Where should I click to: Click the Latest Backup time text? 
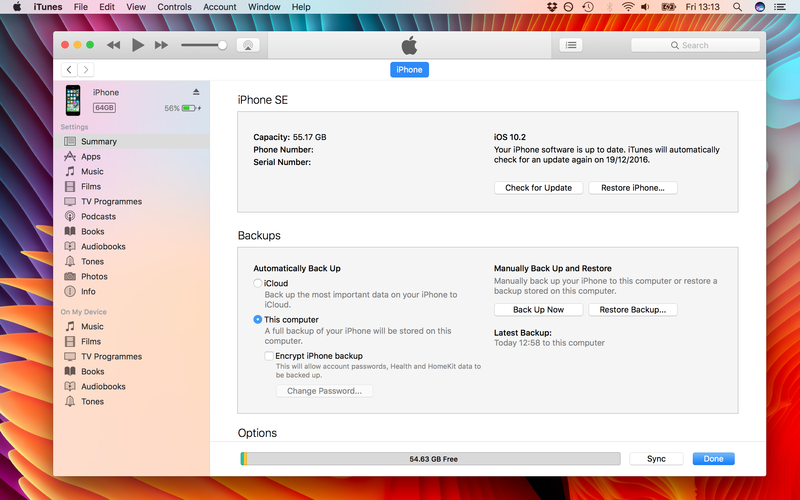[549, 343]
